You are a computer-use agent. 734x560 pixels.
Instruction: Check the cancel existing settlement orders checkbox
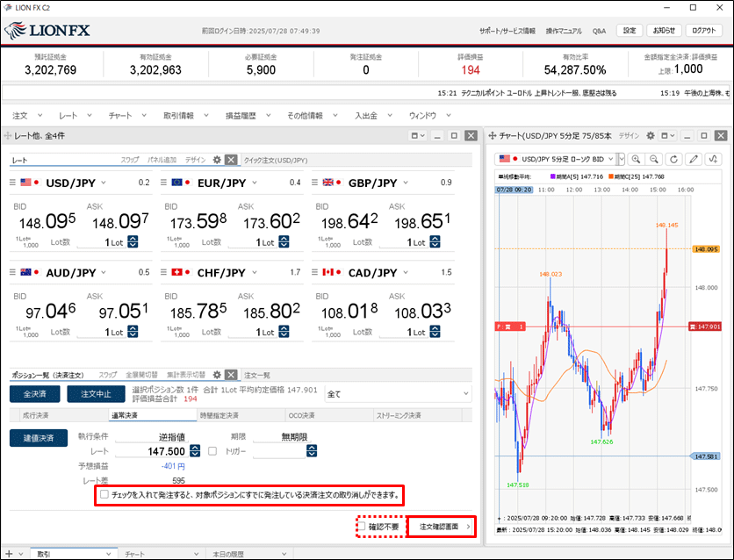pos(105,495)
